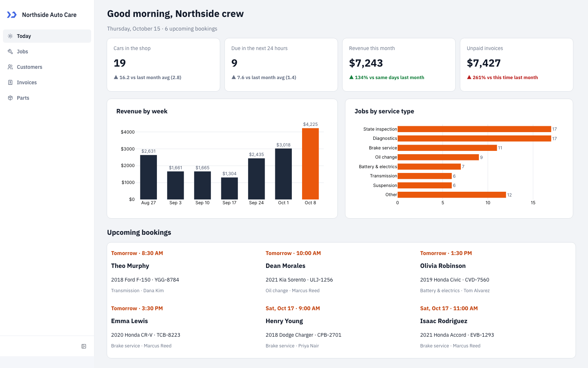
Task: Click the Tomorrow · 10:00 AM time label
Action: [x=293, y=253]
